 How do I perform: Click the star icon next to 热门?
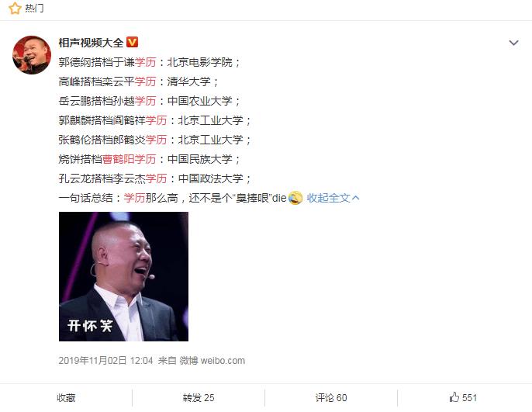coord(15,8)
